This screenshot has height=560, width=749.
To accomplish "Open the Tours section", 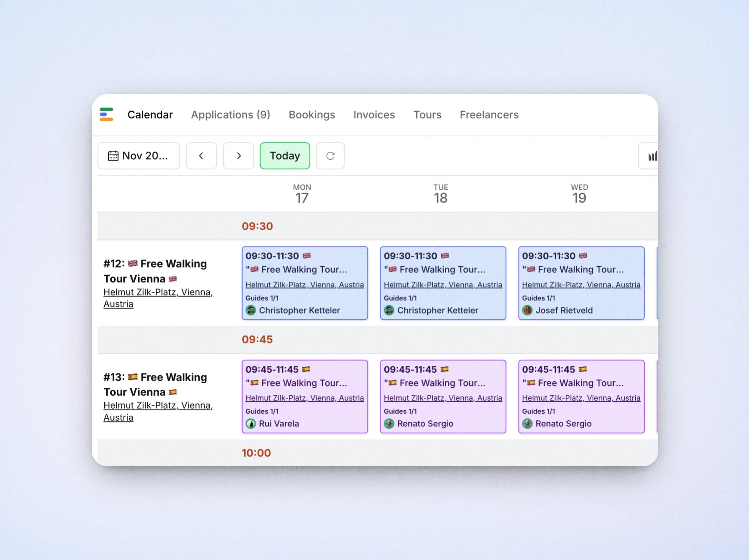I will [427, 114].
